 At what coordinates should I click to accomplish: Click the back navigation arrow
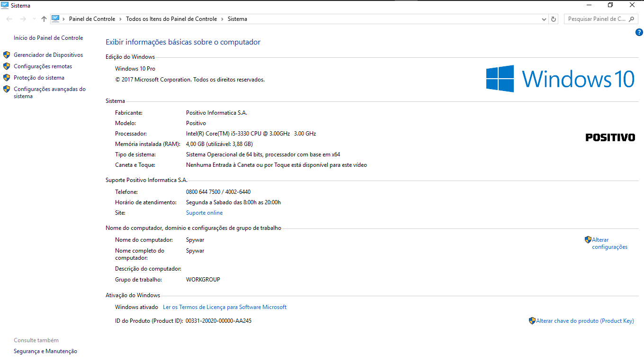coord(9,19)
